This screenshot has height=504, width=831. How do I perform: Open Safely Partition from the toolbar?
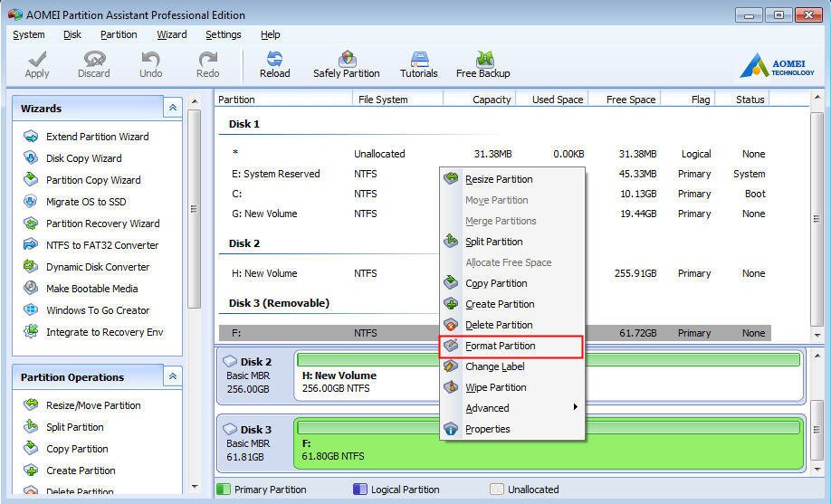coord(347,64)
